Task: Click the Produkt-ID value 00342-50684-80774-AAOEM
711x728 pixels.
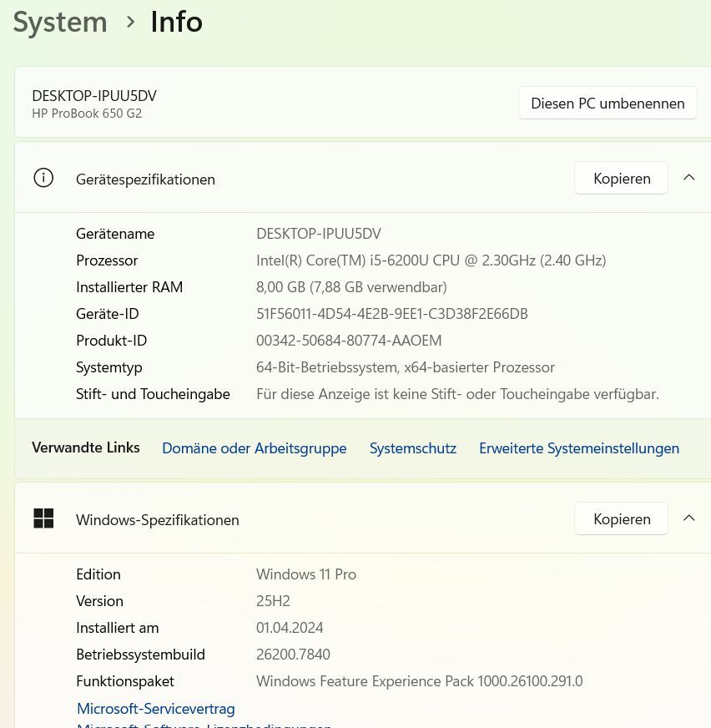Action: 348,341
